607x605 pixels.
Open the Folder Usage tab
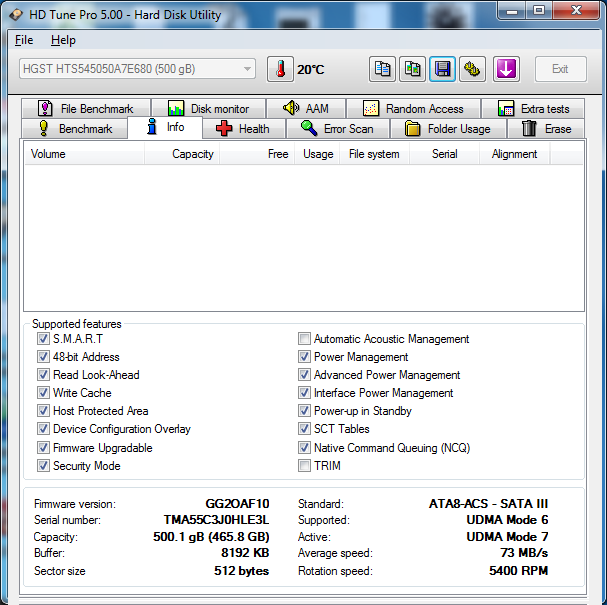pyautogui.click(x=447, y=129)
